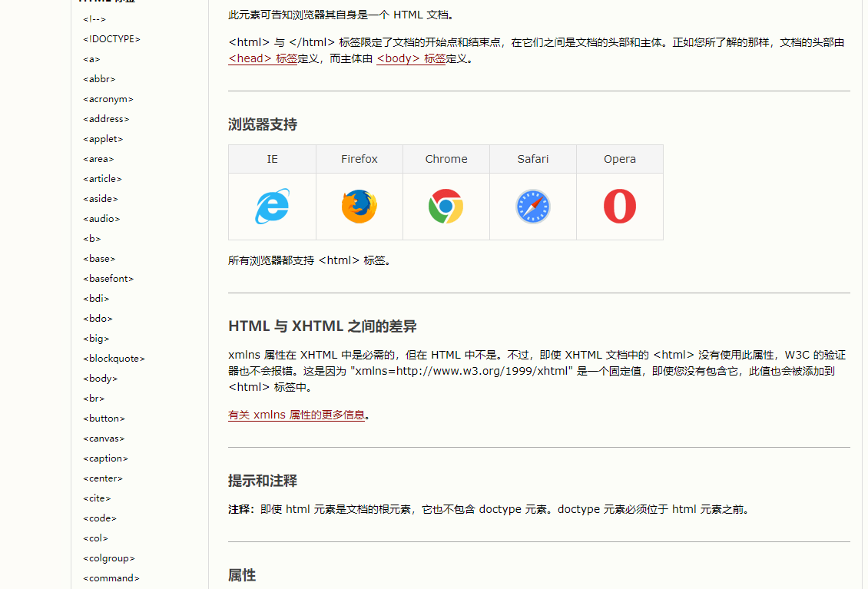Screen dimensions: 868x589
Task: Choose the <big> tag in sidebar
Action: click(x=96, y=338)
